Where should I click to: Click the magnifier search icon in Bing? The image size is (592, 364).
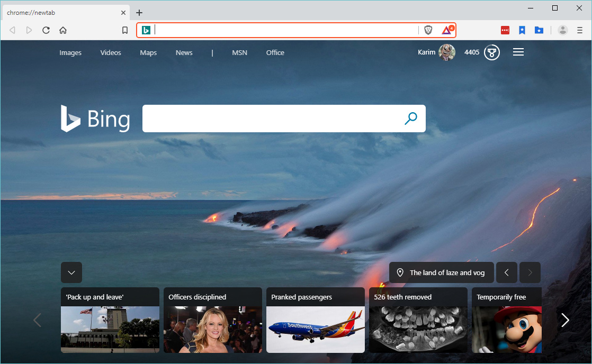pos(411,119)
